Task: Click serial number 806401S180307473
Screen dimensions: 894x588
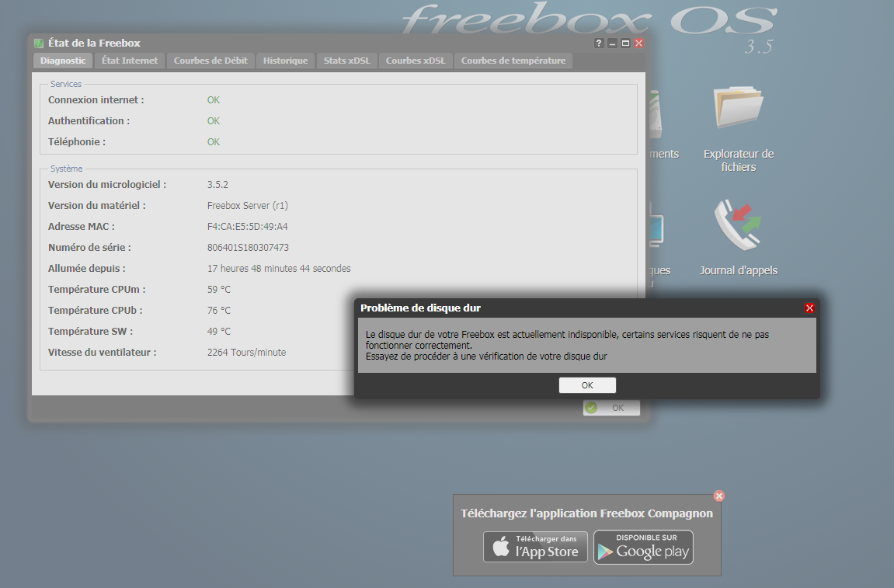Action: tap(248, 248)
